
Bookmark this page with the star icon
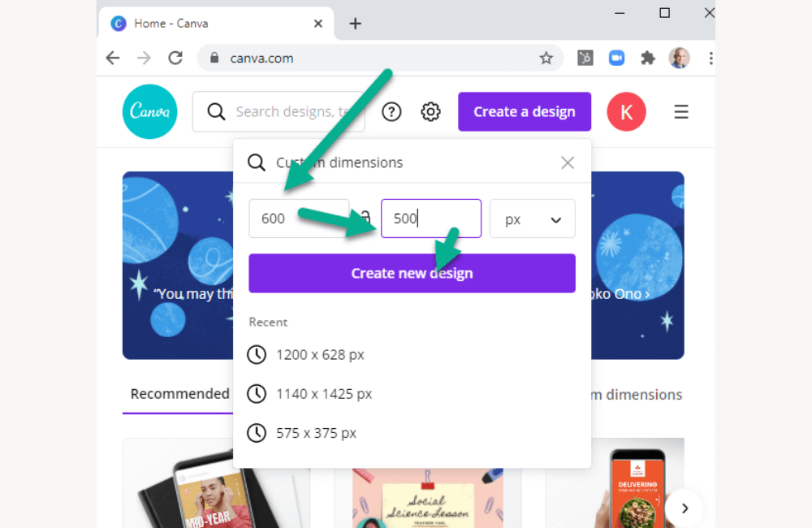pos(546,58)
